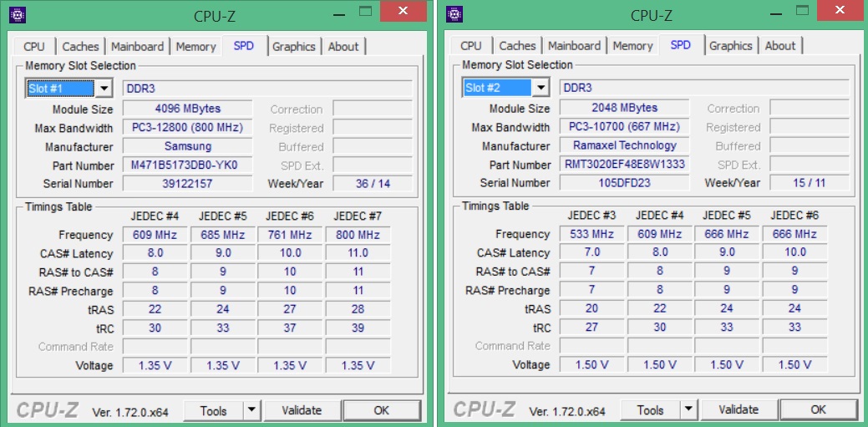Screen dimensions: 868x427
Task: Click 800 MHz frequency under JEDEC #7
Action: pyautogui.click(x=358, y=235)
